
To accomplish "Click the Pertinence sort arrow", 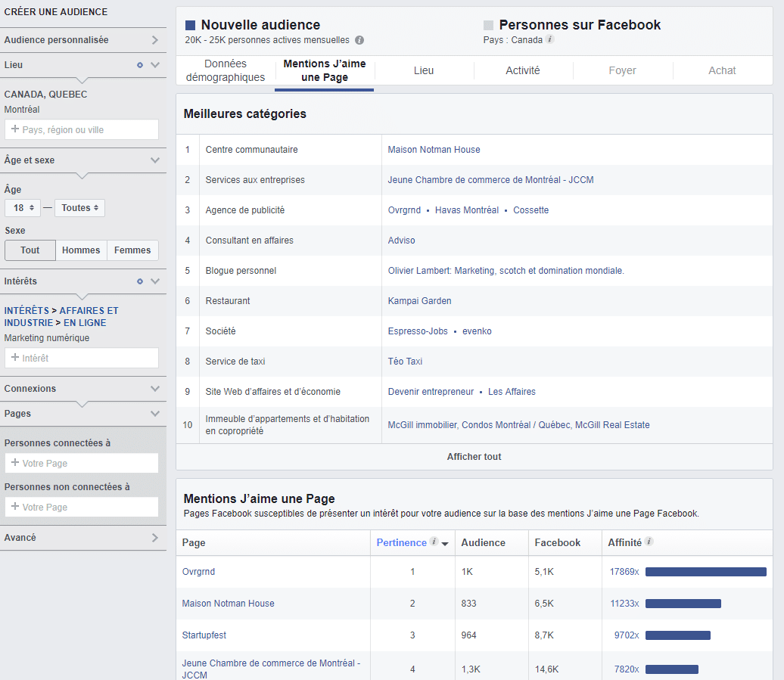I will pos(445,543).
